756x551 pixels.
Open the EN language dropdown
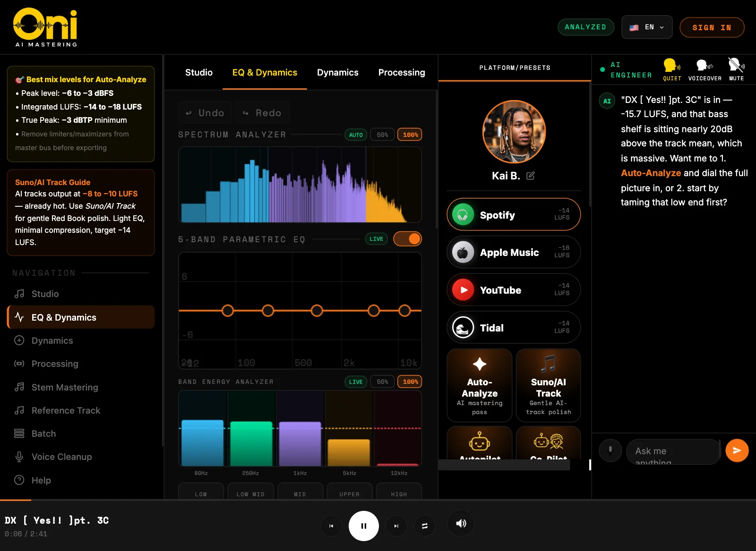coord(647,27)
